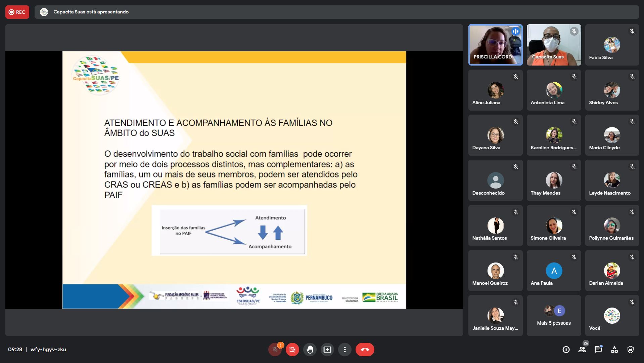644x363 pixels.
Task: Show the participants list
Action: 582,350
